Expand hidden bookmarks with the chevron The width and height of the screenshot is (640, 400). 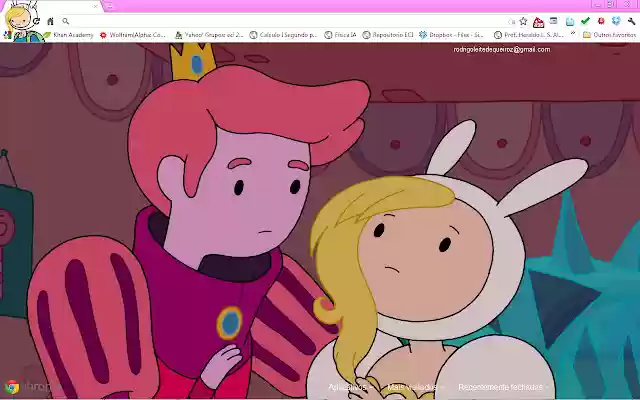coord(573,33)
